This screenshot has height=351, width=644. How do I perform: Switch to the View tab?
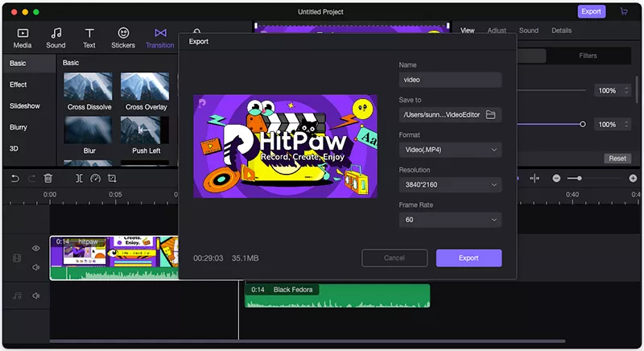click(468, 31)
